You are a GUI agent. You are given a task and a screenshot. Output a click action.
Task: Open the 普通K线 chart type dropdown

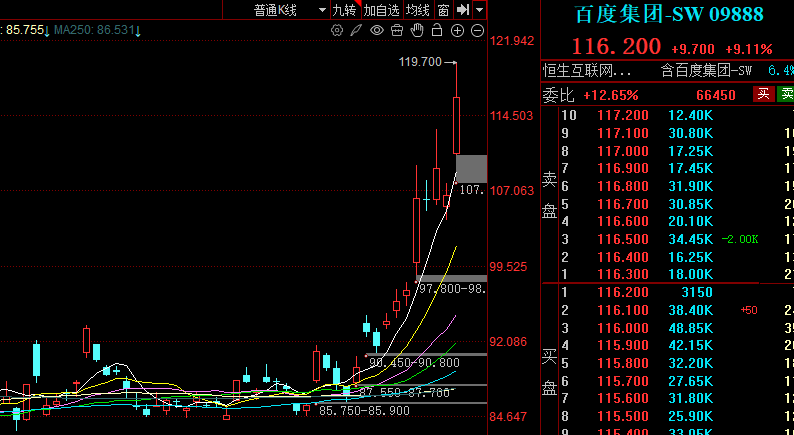point(289,10)
